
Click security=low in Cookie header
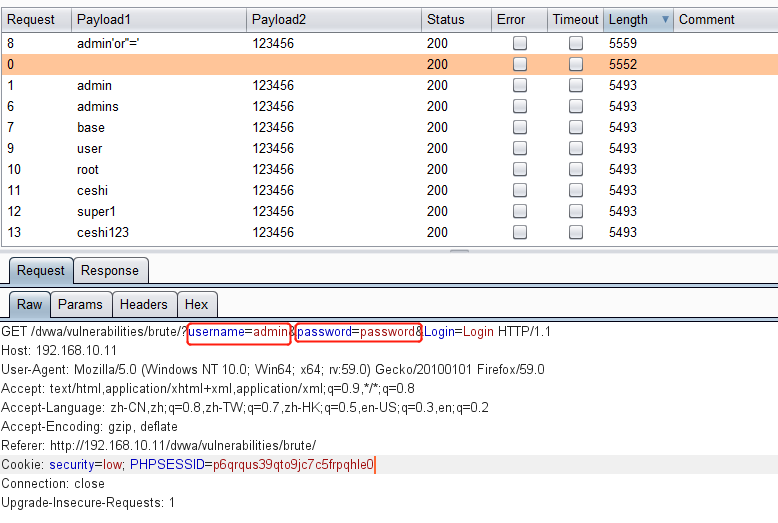point(86,464)
